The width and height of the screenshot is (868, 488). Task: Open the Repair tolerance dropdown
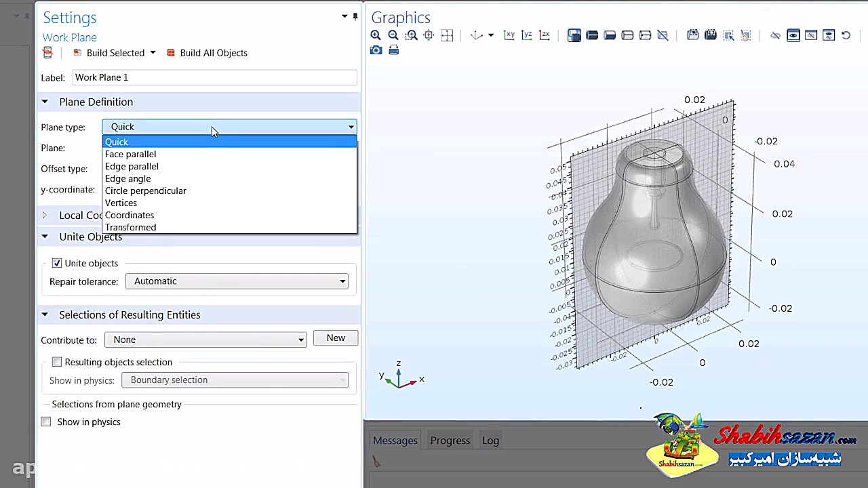[x=236, y=281]
